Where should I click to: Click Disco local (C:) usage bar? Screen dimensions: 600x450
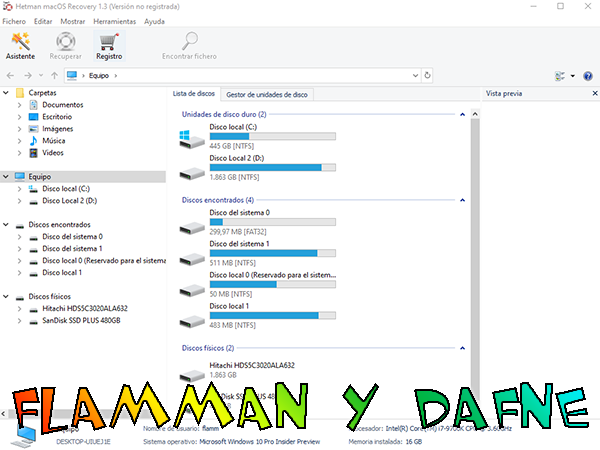pos(272,136)
